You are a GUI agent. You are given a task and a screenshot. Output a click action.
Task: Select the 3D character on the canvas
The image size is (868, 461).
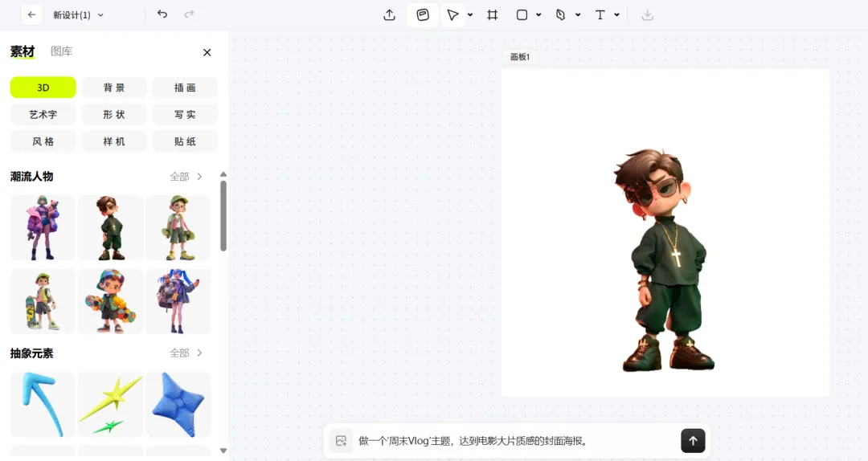pos(665,260)
